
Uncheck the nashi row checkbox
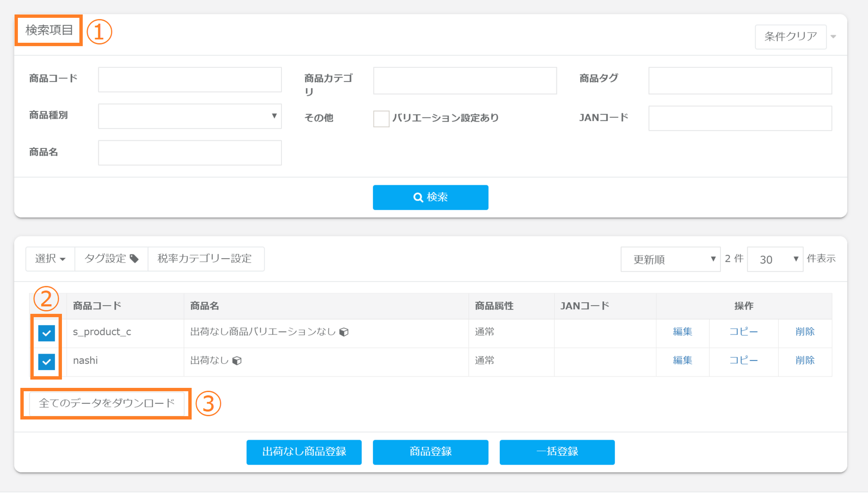47,362
